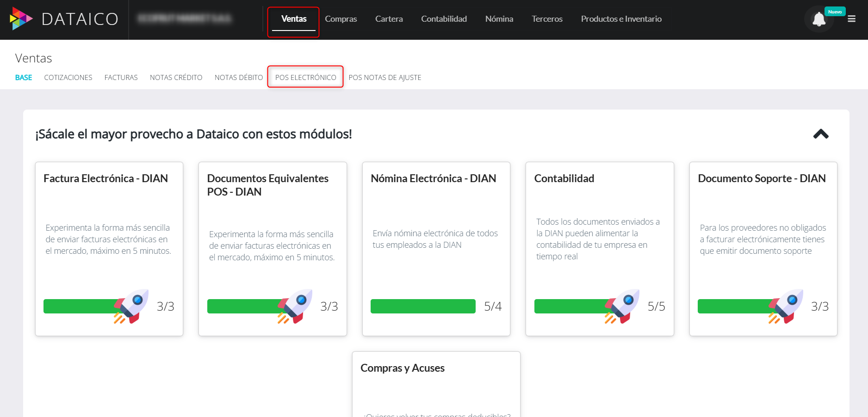Open the Compras menu
This screenshot has width=868, height=417.
point(341,19)
